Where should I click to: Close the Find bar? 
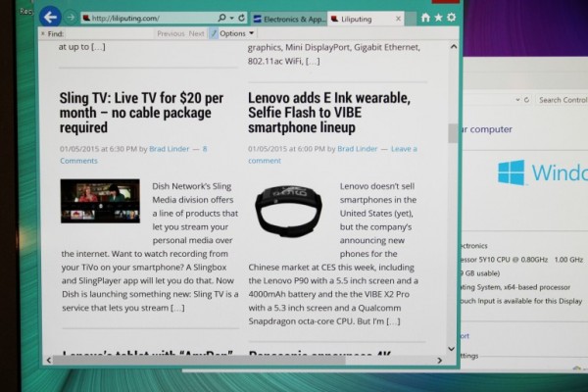coord(42,33)
